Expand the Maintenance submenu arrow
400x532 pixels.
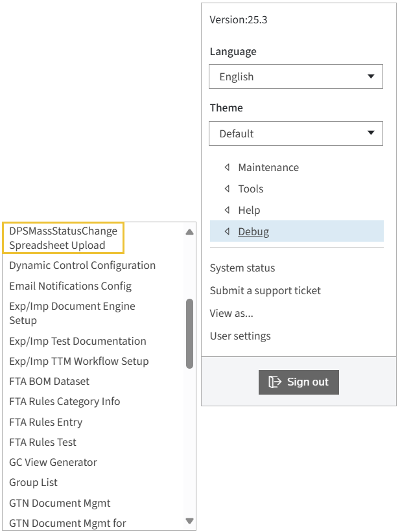[227, 167]
